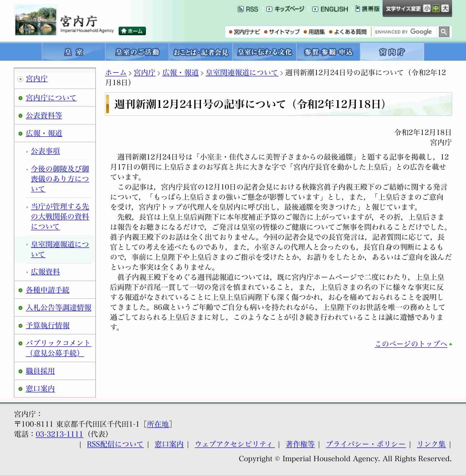
Task: Focus the Google search field
Action: (x=405, y=32)
